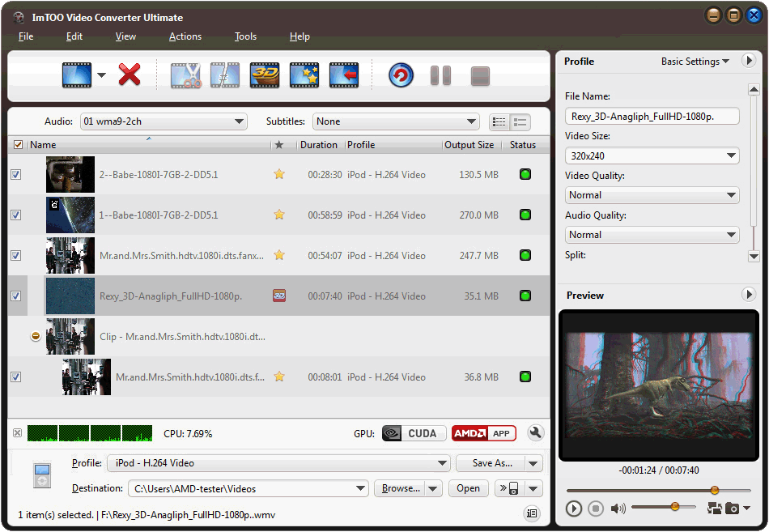769x532 pixels.
Task: Click the Browse button for destination folder
Action: [402, 488]
